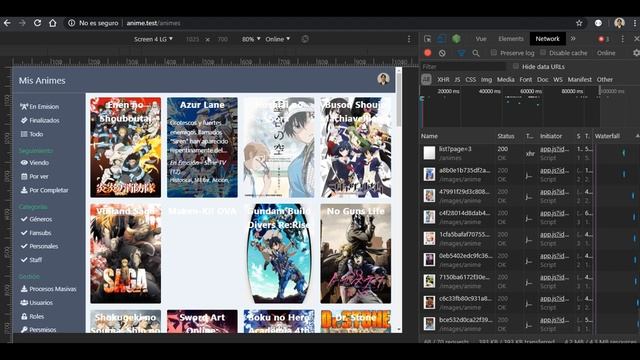This screenshot has height=360, width=640.
Task: Open device toolbar Online throttling dropdown
Action: tap(278, 39)
